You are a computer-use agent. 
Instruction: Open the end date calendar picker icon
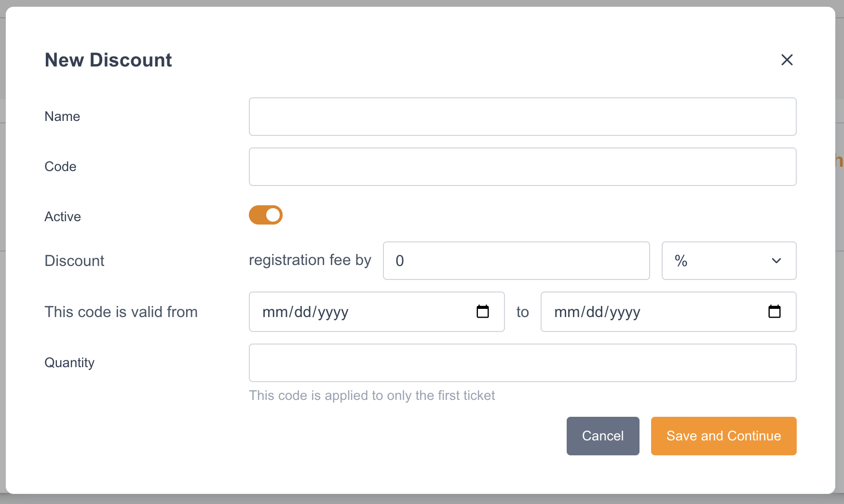774,312
